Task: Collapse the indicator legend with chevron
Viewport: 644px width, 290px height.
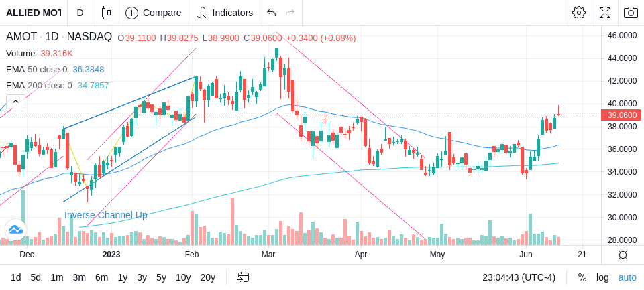Action: pyautogui.click(x=15, y=101)
